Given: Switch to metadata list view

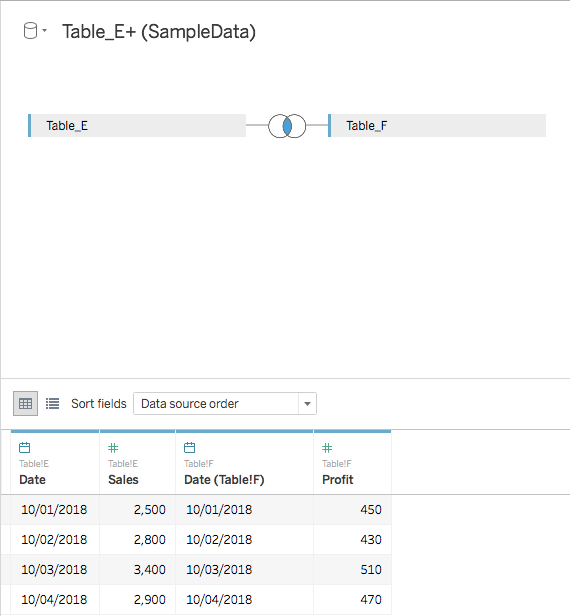Looking at the screenshot, I should click(52, 403).
